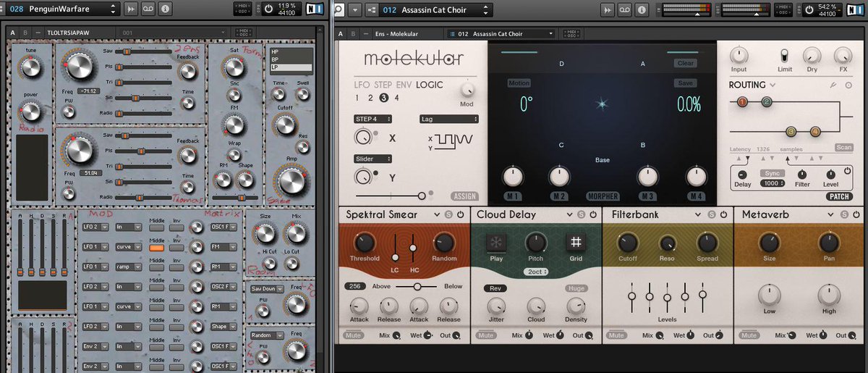
Task: Click the tape recorder icon in Assassin Cat Choir header
Action: [626, 9]
